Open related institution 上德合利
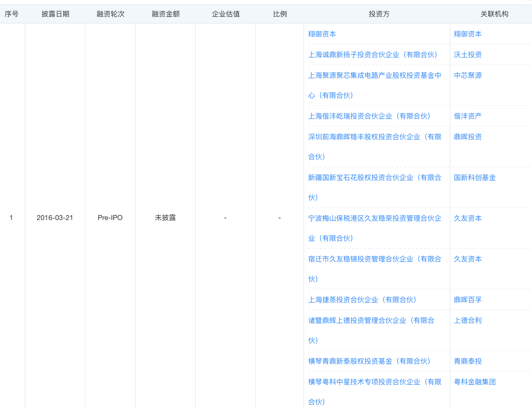 point(468,321)
